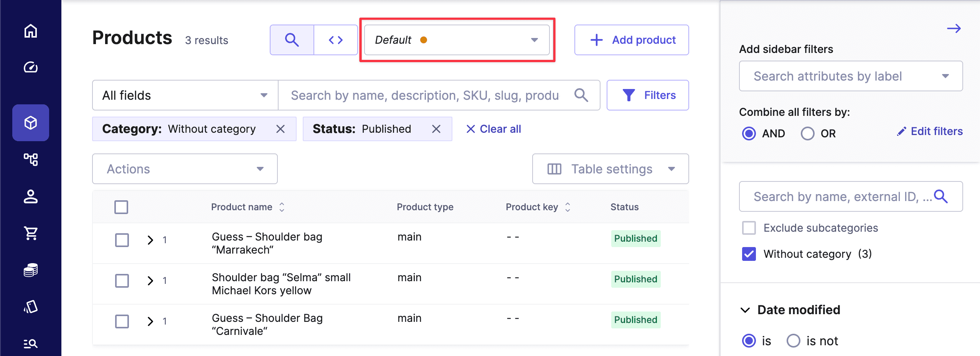This screenshot has height=356, width=980.
Task: Open the Actions dropdown
Action: click(x=185, y=169)
